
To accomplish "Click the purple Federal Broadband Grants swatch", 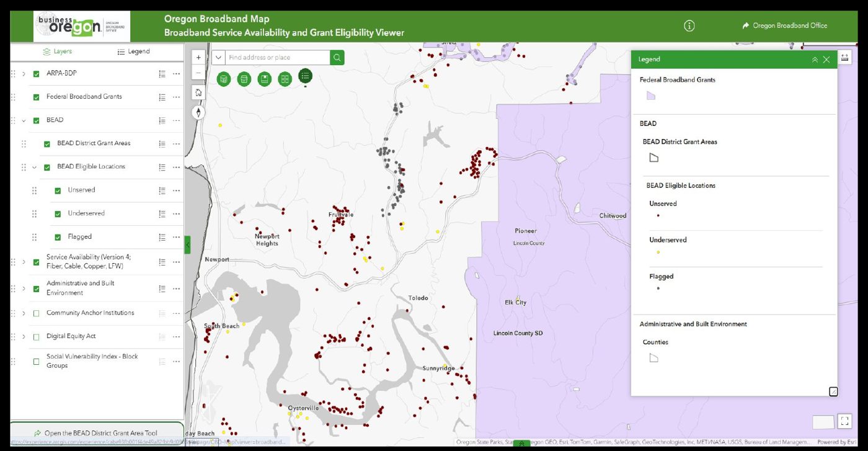I will click(651, 96).
